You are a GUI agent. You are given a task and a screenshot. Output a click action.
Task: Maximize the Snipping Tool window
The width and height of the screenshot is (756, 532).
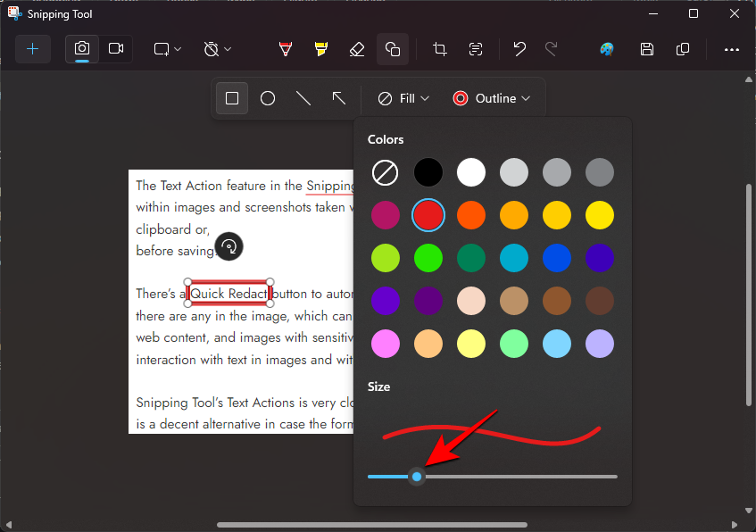point(694,13)
